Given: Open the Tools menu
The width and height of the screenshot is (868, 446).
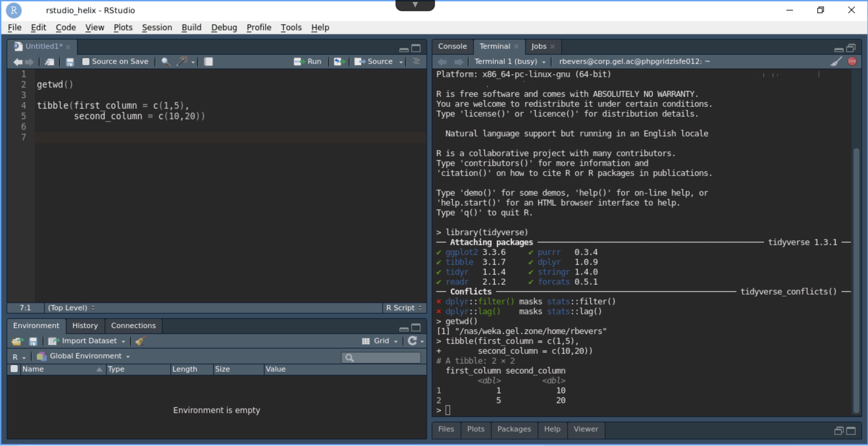Looking at the screenshot, I should (291, 27).
